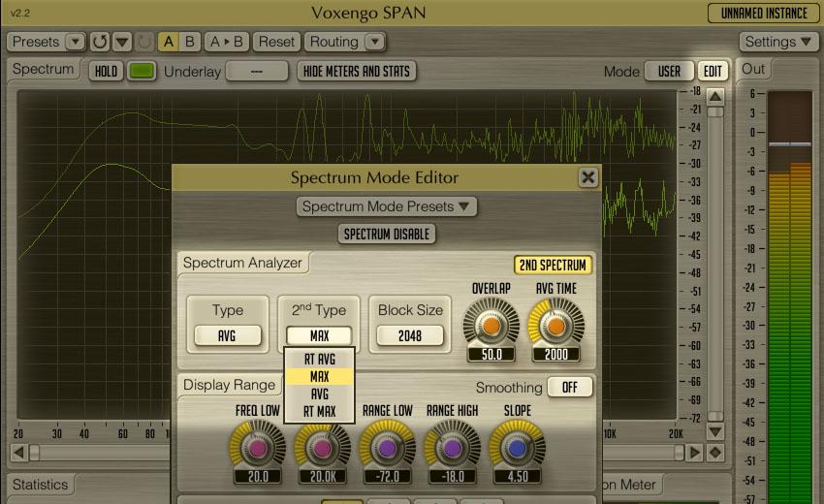Toggle the spectrum HOLD button
824x504 pixels.
[x=107, y=72]
